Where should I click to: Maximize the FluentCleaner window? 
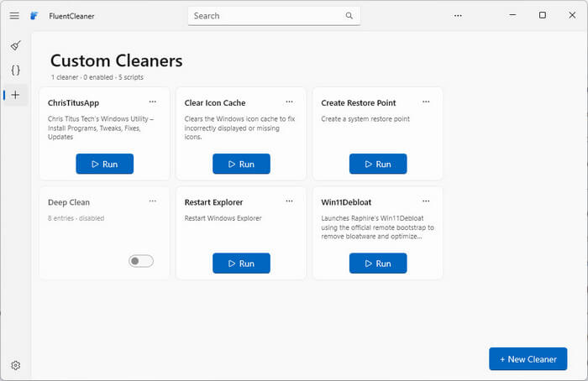[x=543, y=15]
